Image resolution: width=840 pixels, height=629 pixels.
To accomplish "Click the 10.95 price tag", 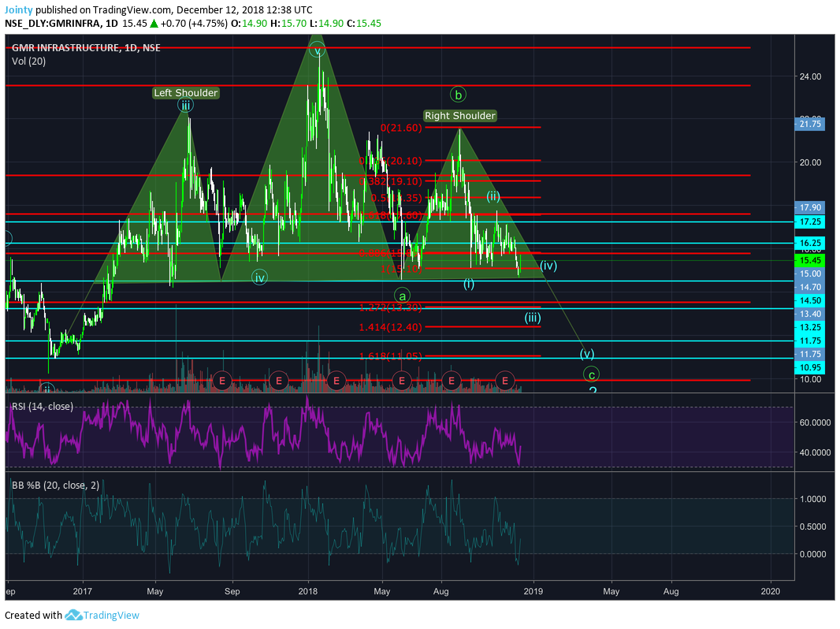I will tap(809, 367).
